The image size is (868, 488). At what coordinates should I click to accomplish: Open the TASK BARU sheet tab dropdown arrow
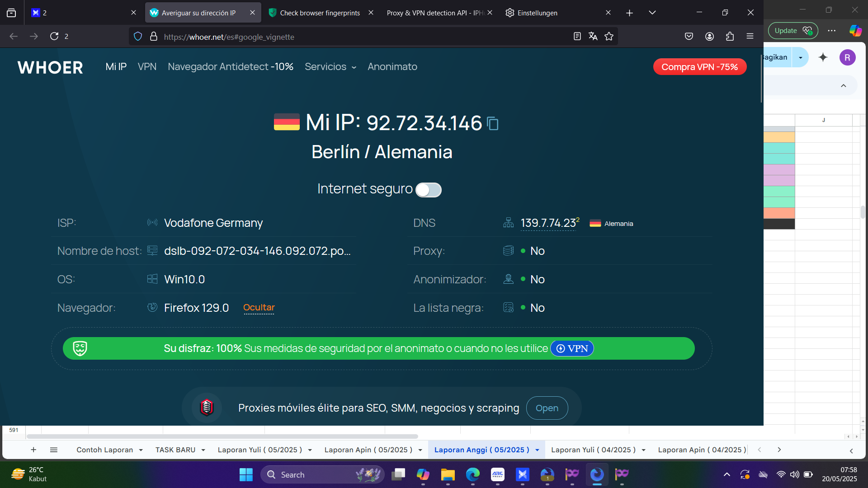[x=203, y=450]
